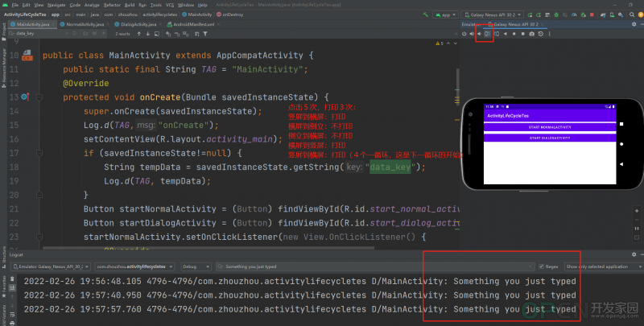Click MainActivity breadcrumb in navigation bar
The image size is (644, 326).
196,14
